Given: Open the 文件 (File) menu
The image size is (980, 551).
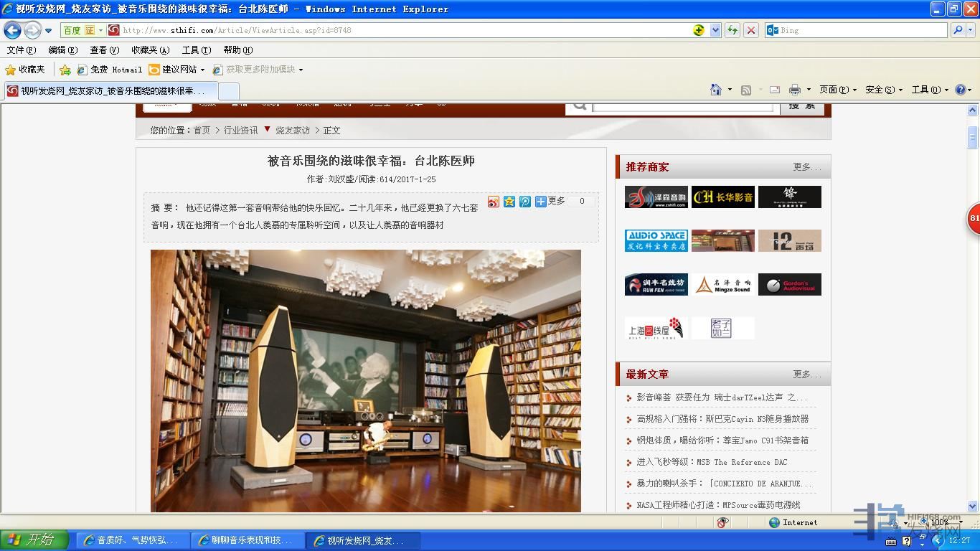Looking at the screenshot, I should (x=21, y=50).
